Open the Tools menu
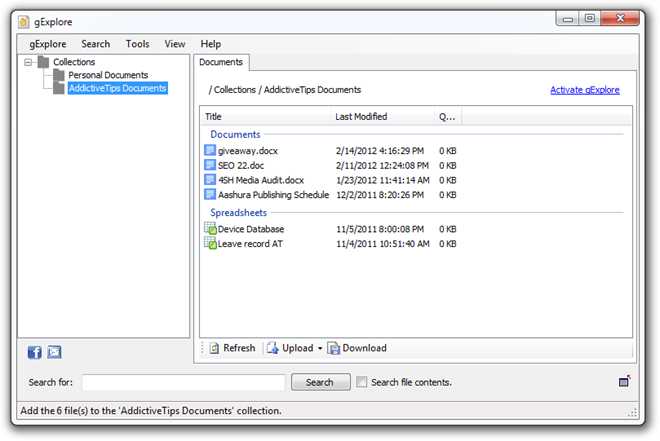Image resolution: width=660 pixels, height=441 pixels. [138, 44]
